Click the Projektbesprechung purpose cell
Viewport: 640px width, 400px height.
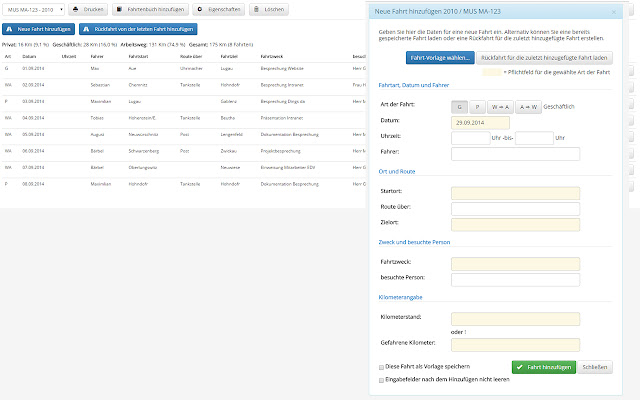click(280, 151)
